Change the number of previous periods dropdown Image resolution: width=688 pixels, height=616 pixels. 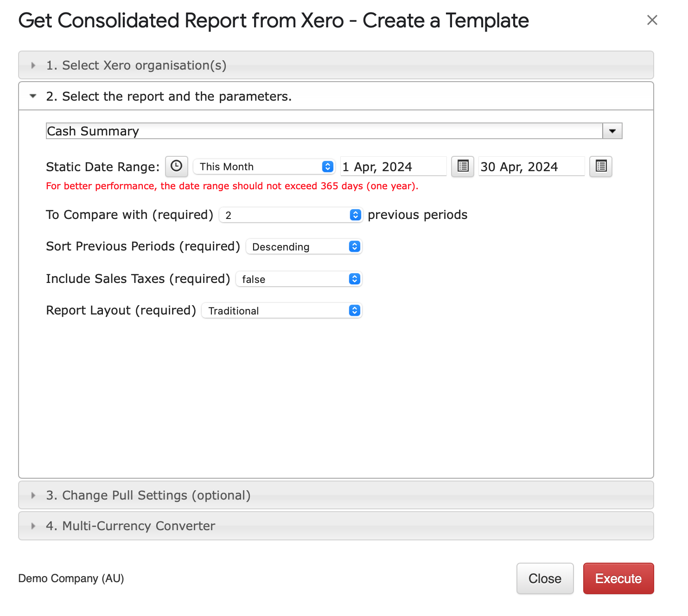291,215
